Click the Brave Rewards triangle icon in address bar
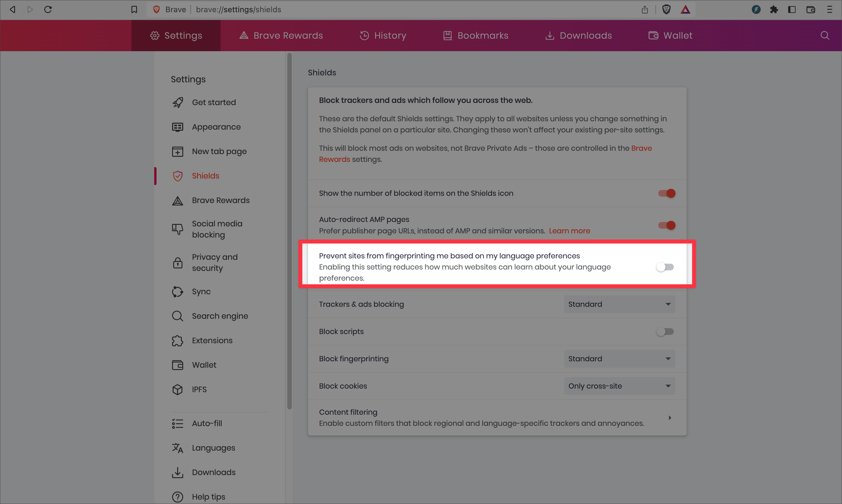The height and width of the screenshot is (504, 842). click(x=685, y=9)
